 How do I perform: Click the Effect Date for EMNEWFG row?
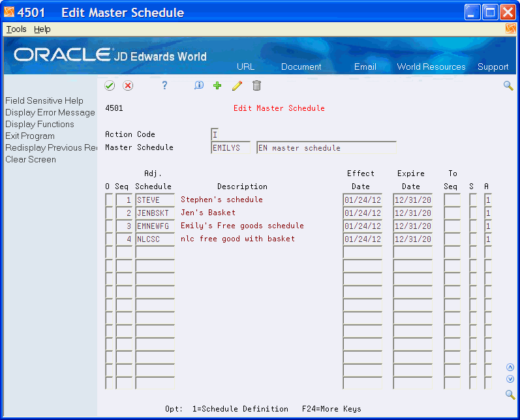pos(363,226)
